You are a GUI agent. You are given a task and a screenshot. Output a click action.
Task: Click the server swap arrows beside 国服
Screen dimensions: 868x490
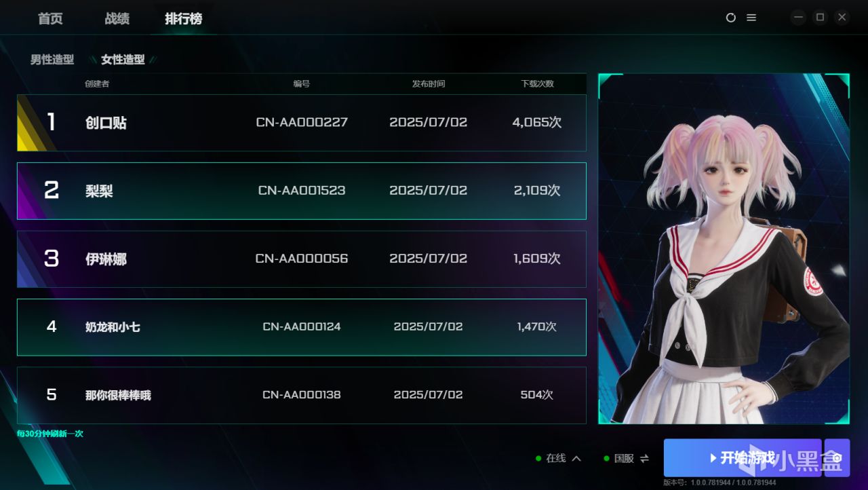coord(644,459)
